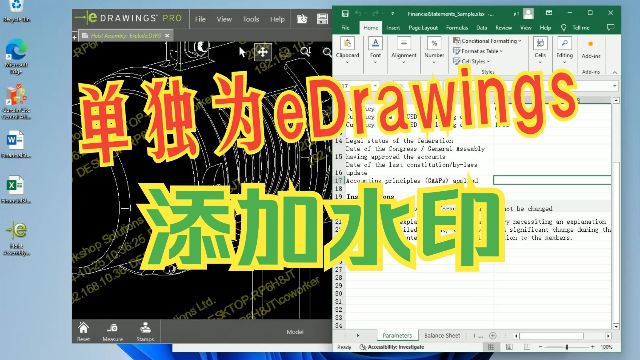Select the Word document desktop icon
This screenshot has width=640, height=360.
tap(16, 144)
